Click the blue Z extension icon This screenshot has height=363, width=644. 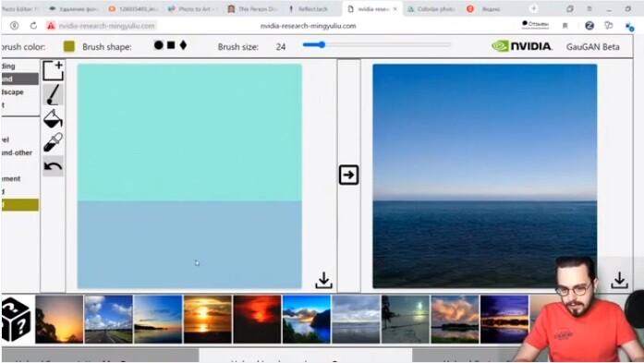[x=589, y=26]
